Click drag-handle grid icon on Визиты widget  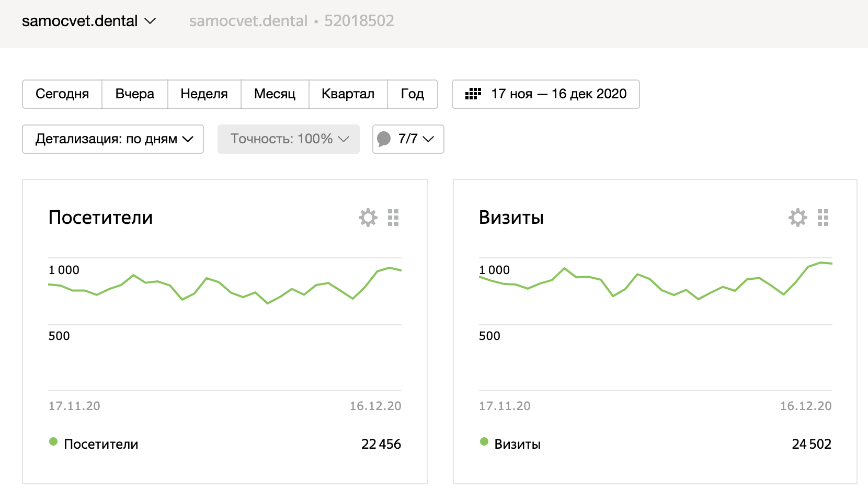[823, 218]
